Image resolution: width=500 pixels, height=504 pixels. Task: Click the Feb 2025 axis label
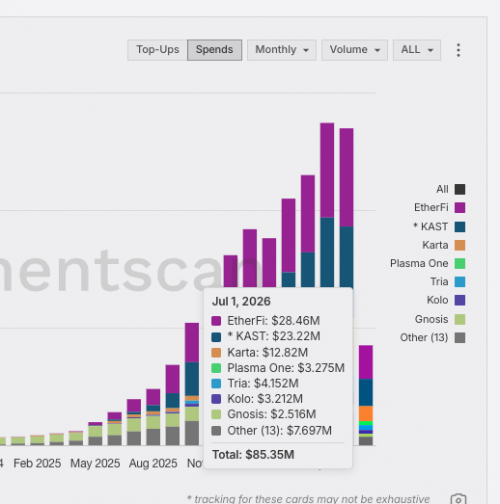37,463
